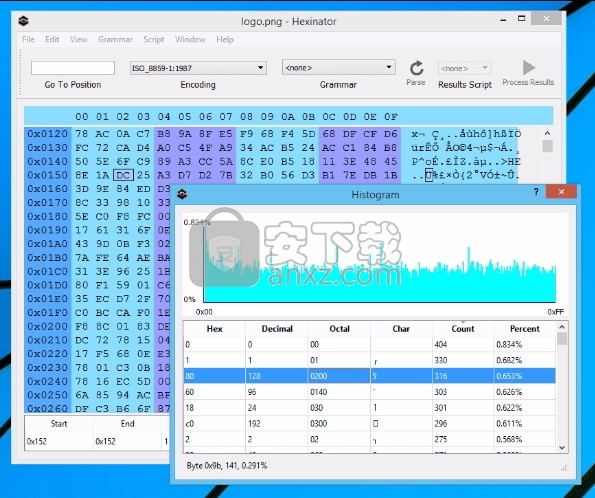Open the View menu
The width and height of the screenshot is (595, 498).
[79, 39]
